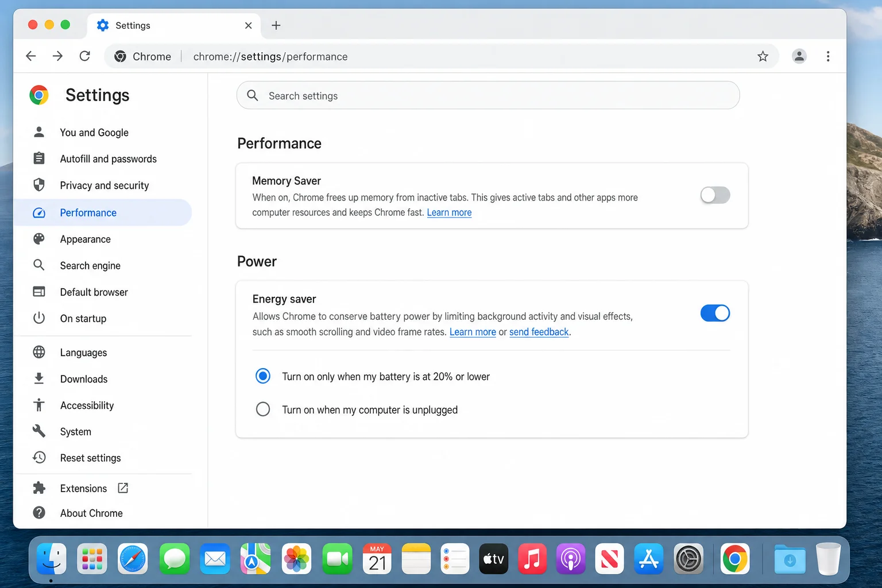Click the Reset settings history icon
Image resolution: width=882 pixels, height=588 pixels.
39,458
